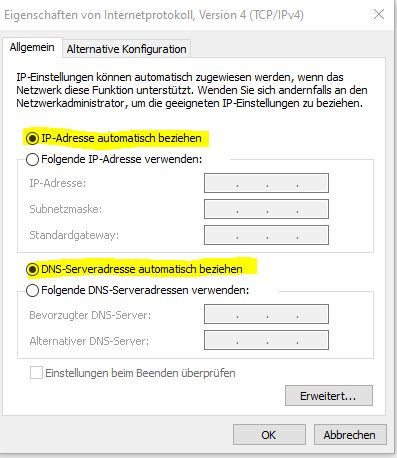Switch to Alternative Konfiguration tab
This screenshot has height=458, width=397.
(126, 49)
